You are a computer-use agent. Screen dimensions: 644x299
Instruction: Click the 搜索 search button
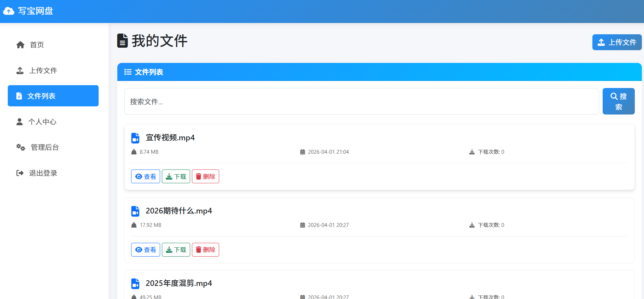coord(619,101)
